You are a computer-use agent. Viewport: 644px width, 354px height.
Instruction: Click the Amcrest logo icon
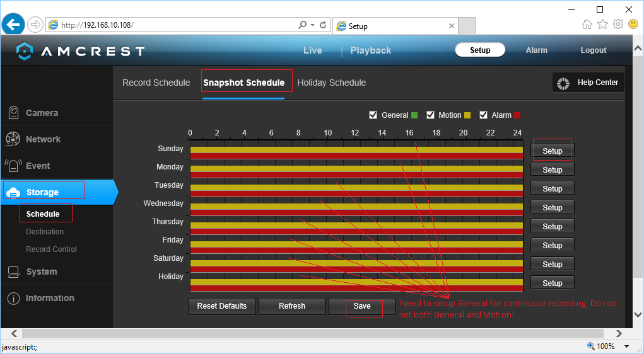click(x=24, y=51)
